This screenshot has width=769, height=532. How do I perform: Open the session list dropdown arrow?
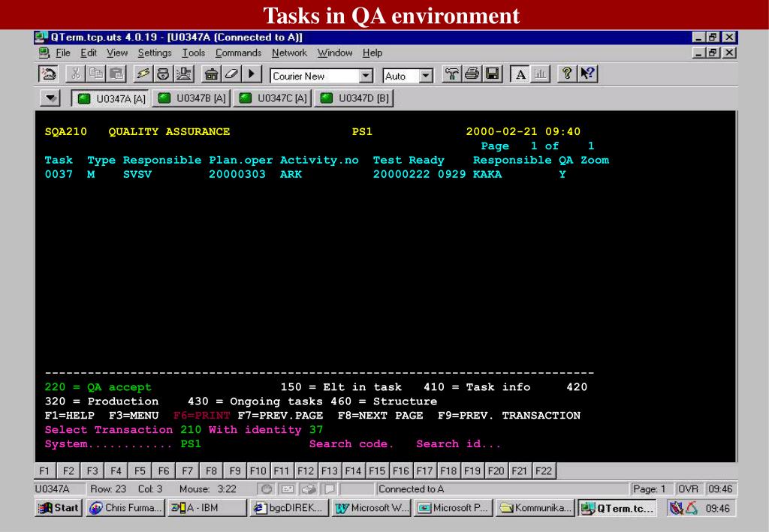tap(51, 98)
